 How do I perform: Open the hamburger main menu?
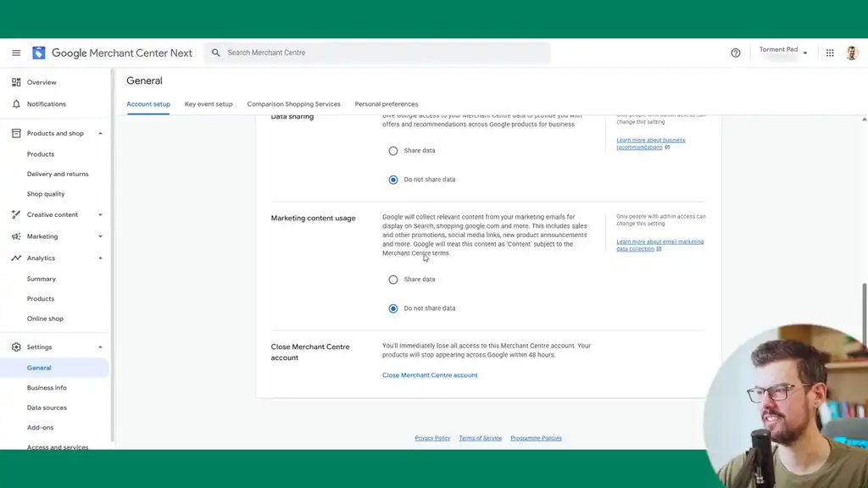point(16,53)
